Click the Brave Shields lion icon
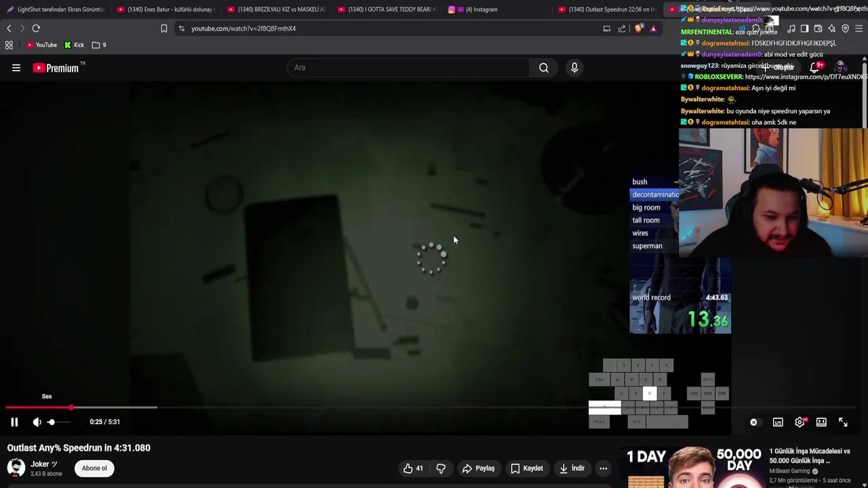Screen dimensions: 868x488 click(x=638, y=28)
